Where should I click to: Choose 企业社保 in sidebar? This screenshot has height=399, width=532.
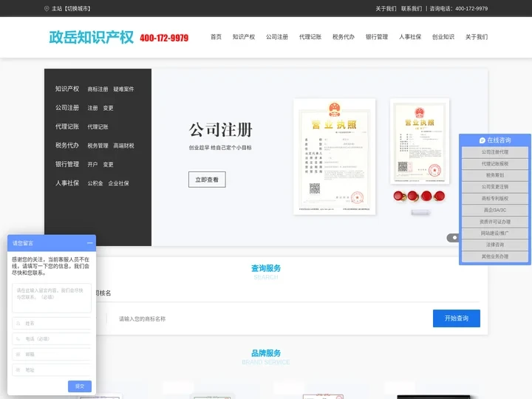coord(118,183)
